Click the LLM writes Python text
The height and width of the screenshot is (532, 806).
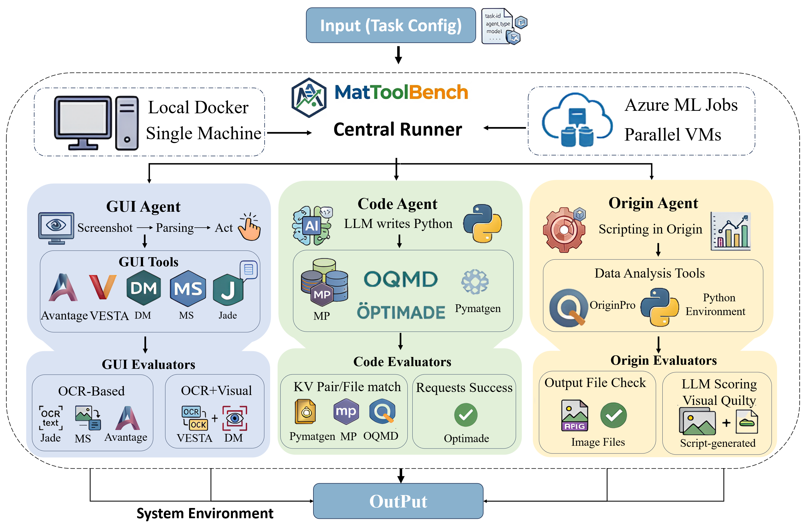coord(398,224)
